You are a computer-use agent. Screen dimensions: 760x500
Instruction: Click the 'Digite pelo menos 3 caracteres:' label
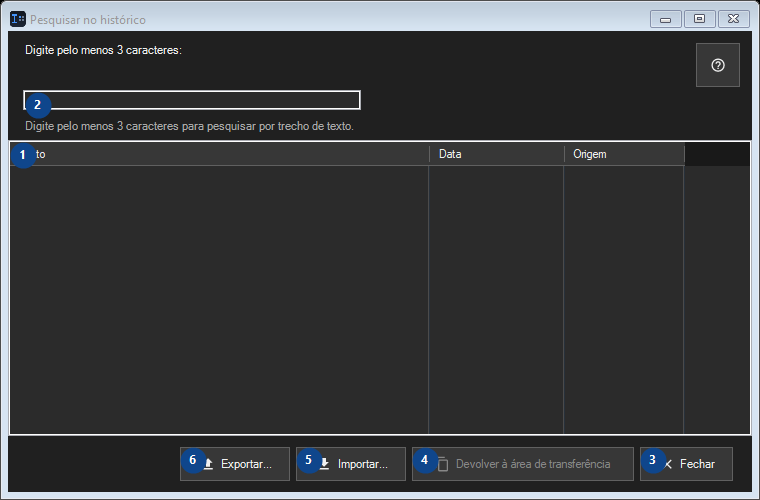[103, 50]
